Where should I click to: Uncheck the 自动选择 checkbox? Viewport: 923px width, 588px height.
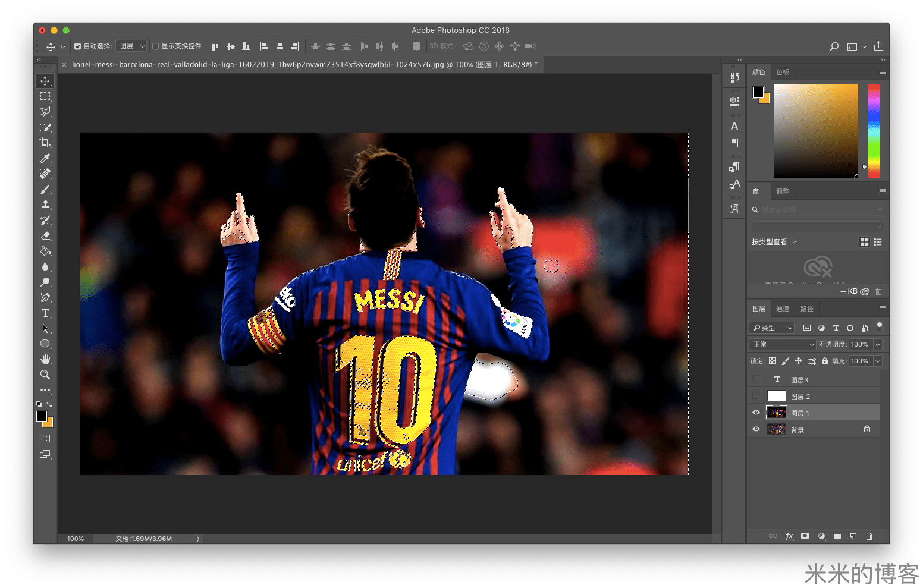(x=77, y=46)
